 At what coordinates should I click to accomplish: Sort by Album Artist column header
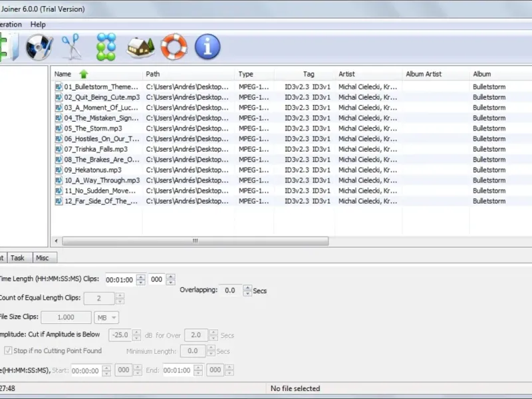pos(436,74)
